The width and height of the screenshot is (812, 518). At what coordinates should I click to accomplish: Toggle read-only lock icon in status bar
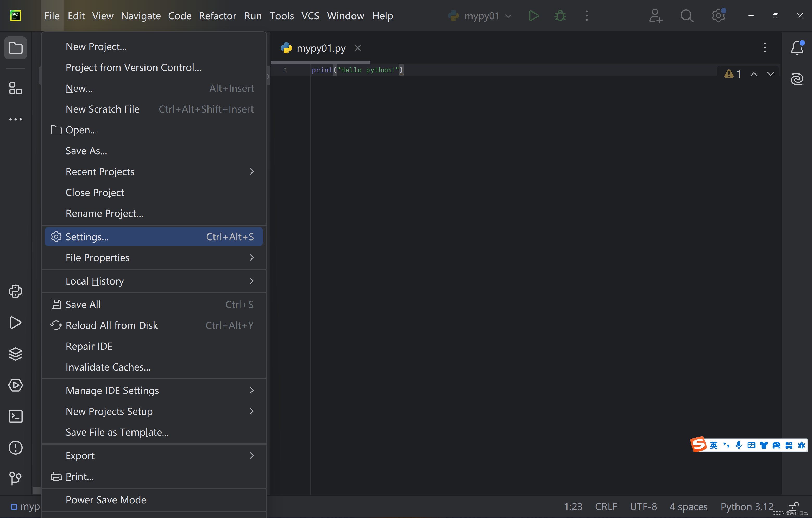tap(793, 507)
